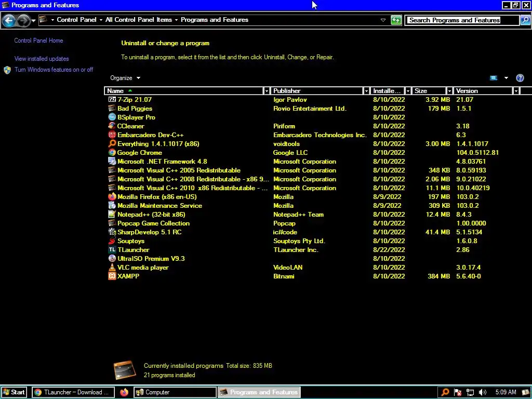532x399 pixels.
Task: Click the 384 MB size cell
Action: (x=438, y=276)
